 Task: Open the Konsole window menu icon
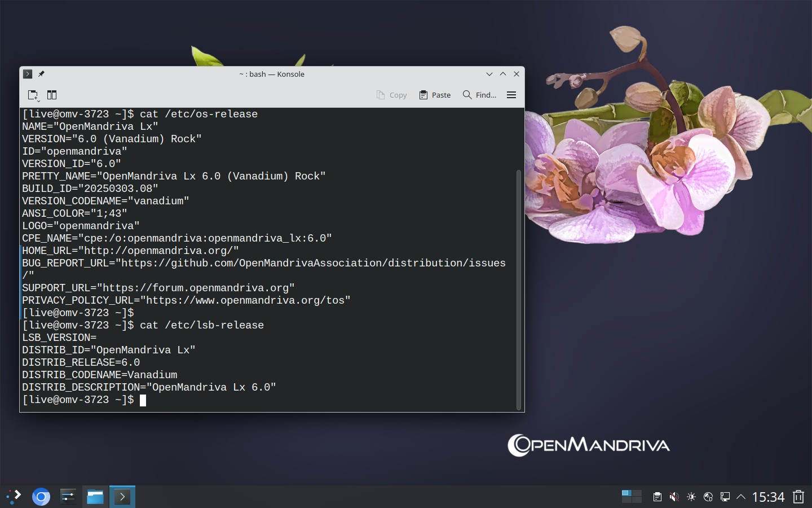(28, 74)
